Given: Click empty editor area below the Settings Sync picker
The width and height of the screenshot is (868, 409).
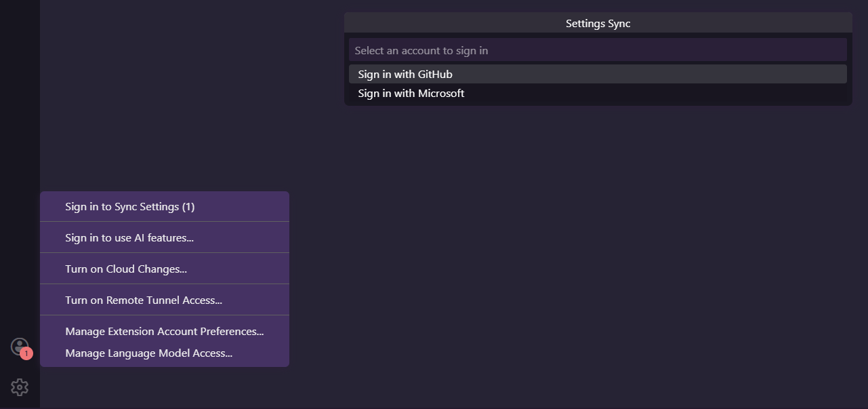Looking at the screenshot, I should 596,237.
